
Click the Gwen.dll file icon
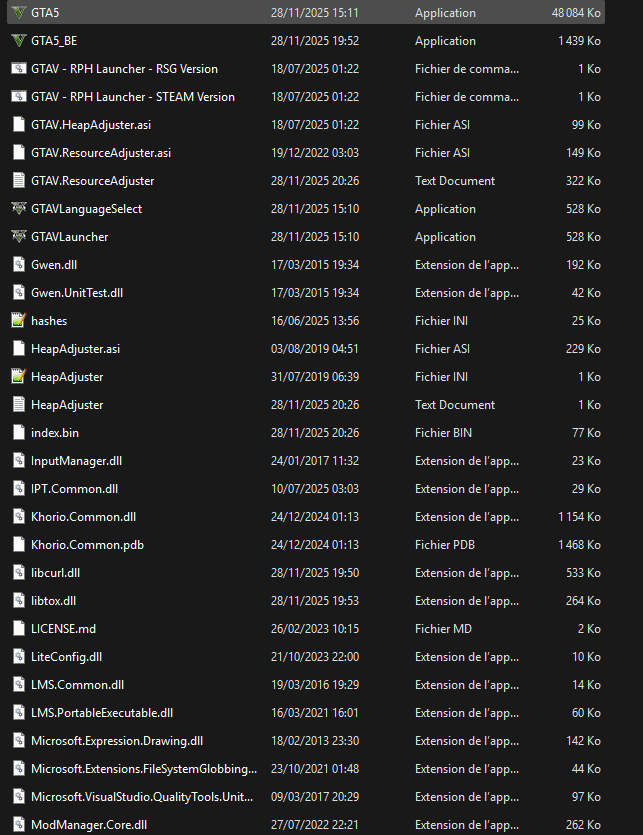[19, 265]
